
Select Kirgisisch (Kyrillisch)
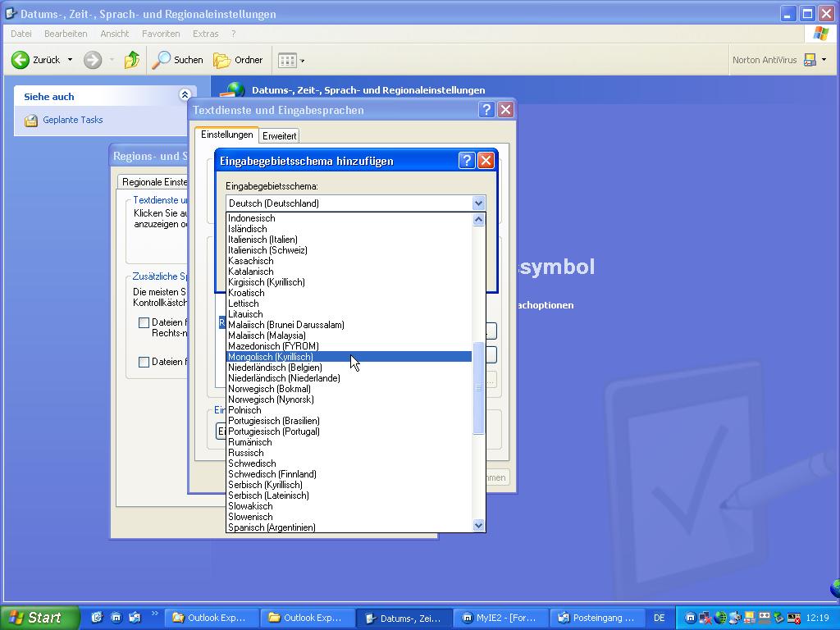[x=349, y=282]
